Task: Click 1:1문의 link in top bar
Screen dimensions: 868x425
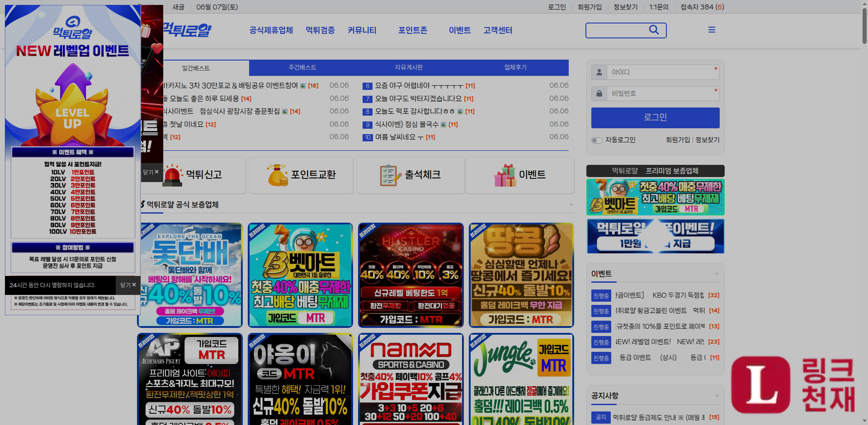Action: pyautogui.click(x=659, y=7)
